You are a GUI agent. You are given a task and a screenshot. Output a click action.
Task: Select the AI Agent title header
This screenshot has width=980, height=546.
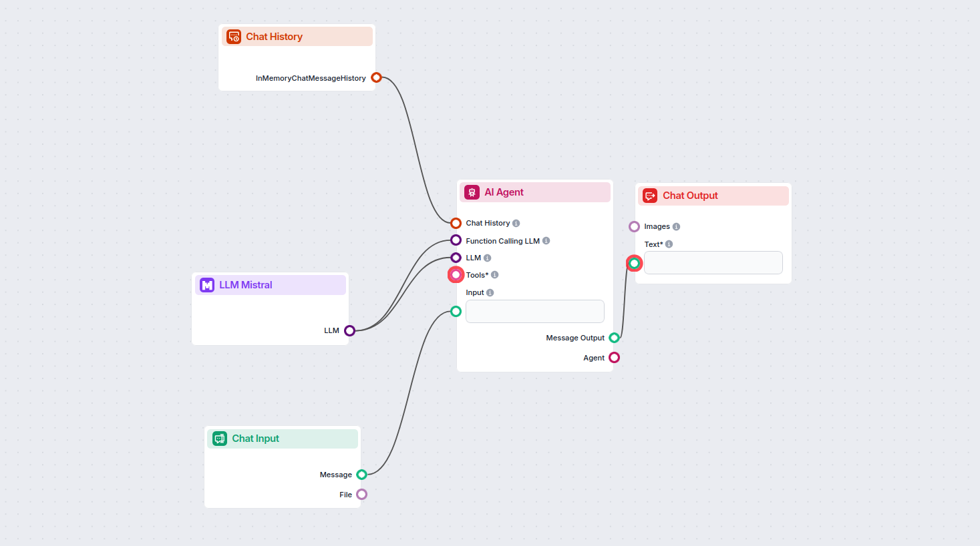[534, 192]
